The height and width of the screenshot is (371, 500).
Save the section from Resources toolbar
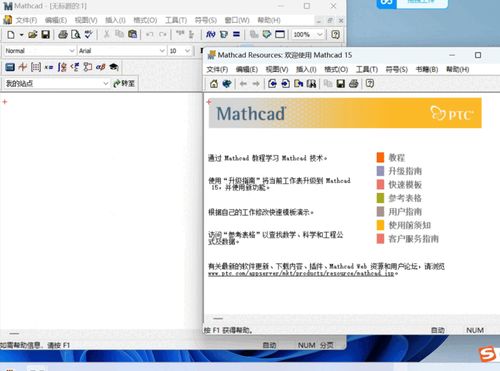[340, 84]
